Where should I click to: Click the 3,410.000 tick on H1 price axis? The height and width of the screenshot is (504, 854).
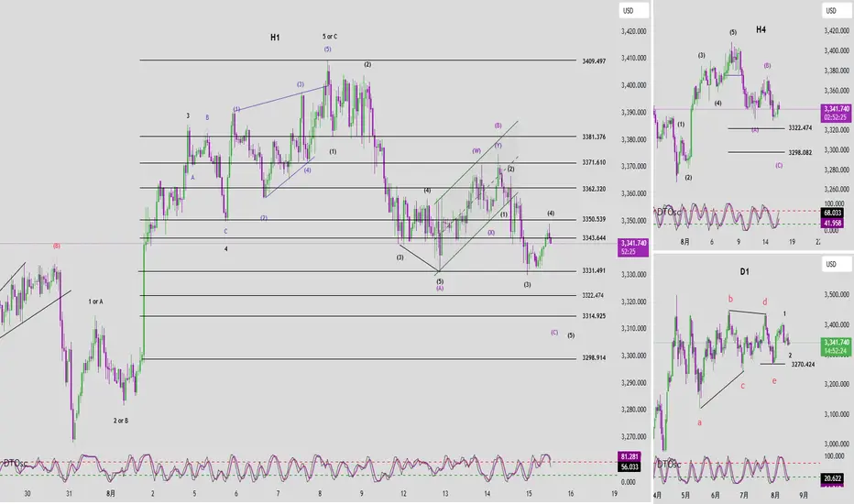[633, 58]
